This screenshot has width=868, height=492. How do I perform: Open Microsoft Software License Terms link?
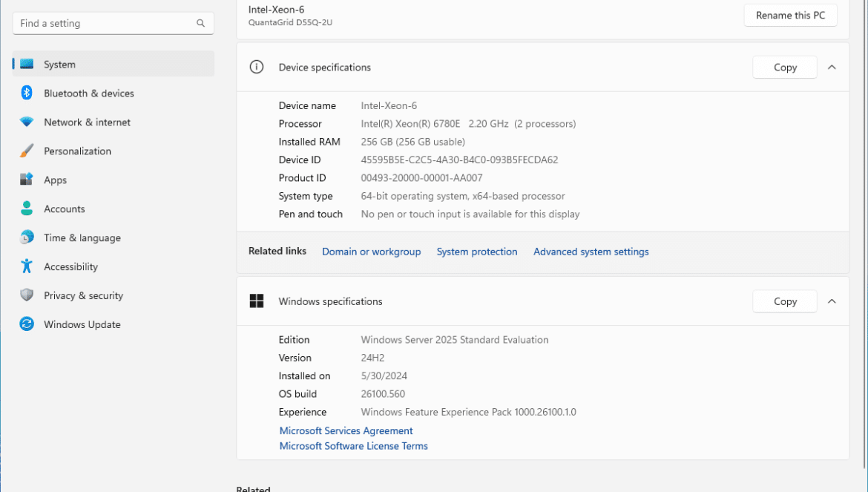point(353,445)
